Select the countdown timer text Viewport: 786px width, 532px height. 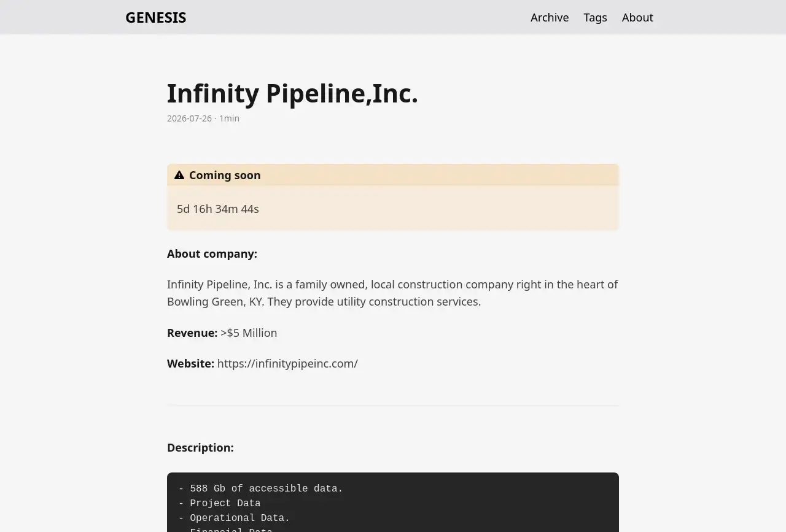click(x=218, y=209)
